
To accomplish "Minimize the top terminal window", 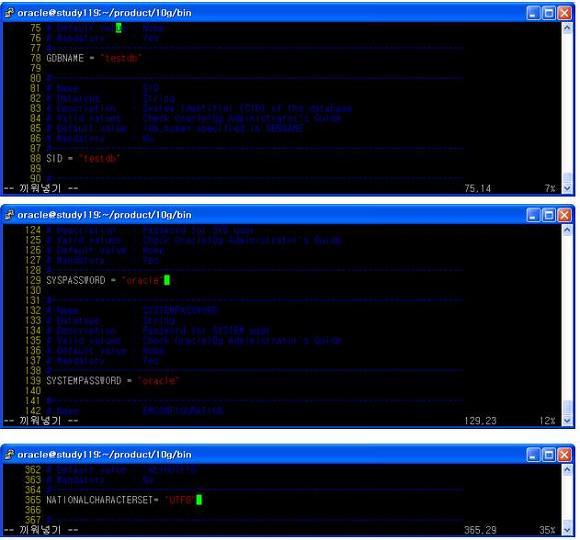I will click(x=533, y=13).
